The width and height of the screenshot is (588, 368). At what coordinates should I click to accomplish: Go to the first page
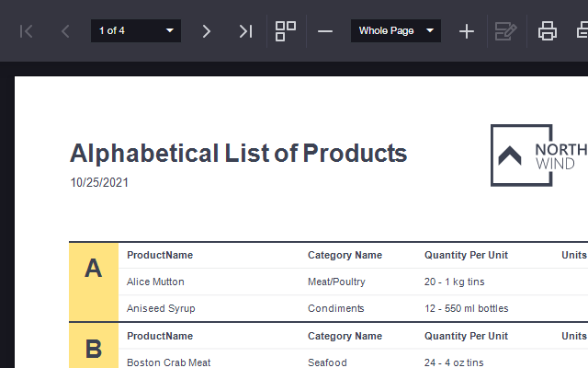tap(27, 31)
